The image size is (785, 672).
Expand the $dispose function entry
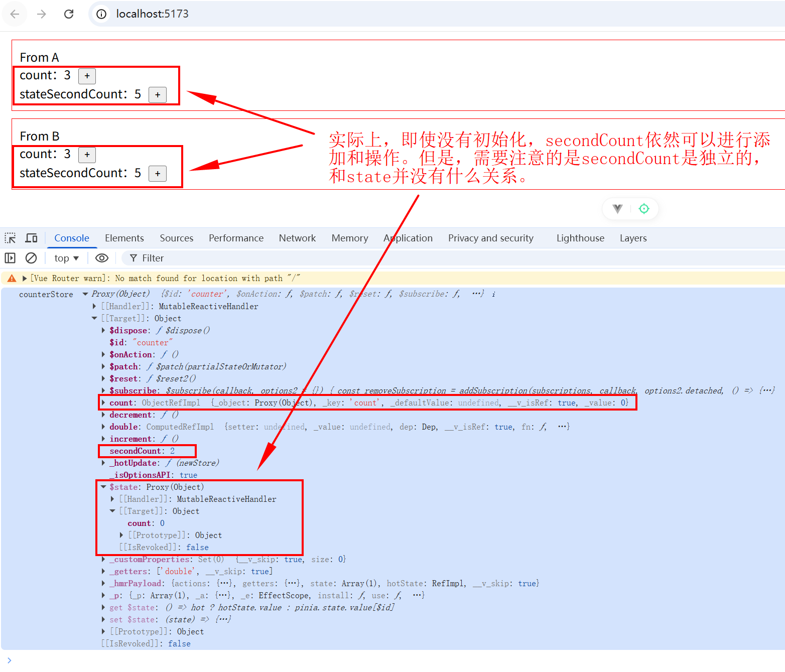103,330
